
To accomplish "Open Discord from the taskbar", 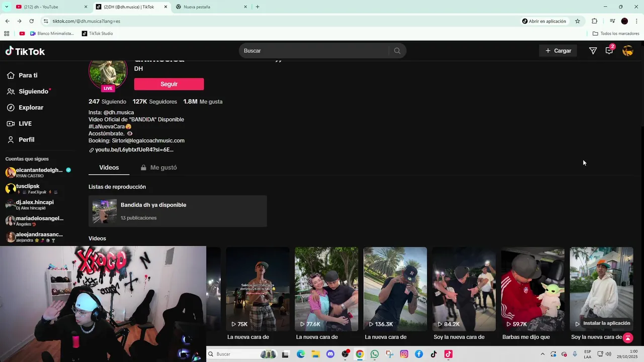I will point(330,354).
